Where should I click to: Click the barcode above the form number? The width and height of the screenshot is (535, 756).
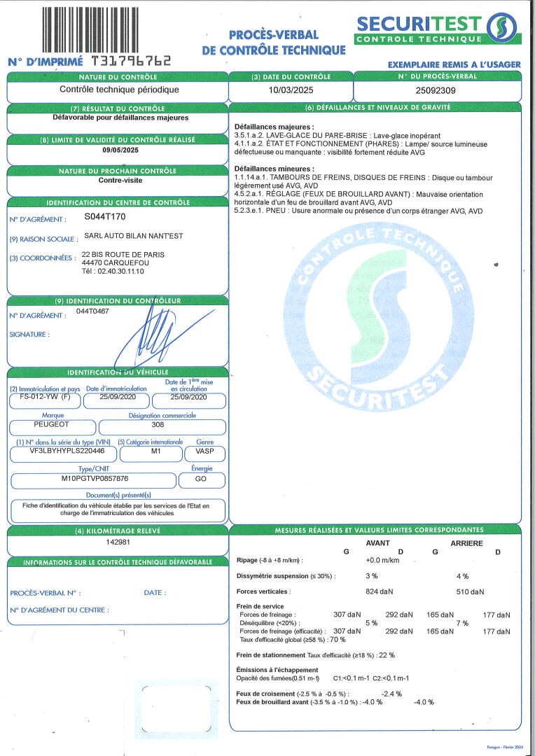(90, 29)
